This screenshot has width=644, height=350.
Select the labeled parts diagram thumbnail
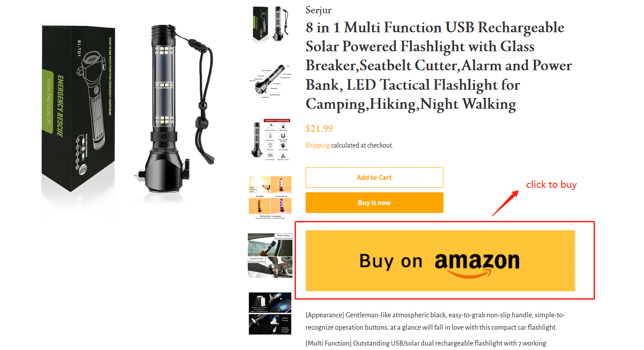coord(270,82)
